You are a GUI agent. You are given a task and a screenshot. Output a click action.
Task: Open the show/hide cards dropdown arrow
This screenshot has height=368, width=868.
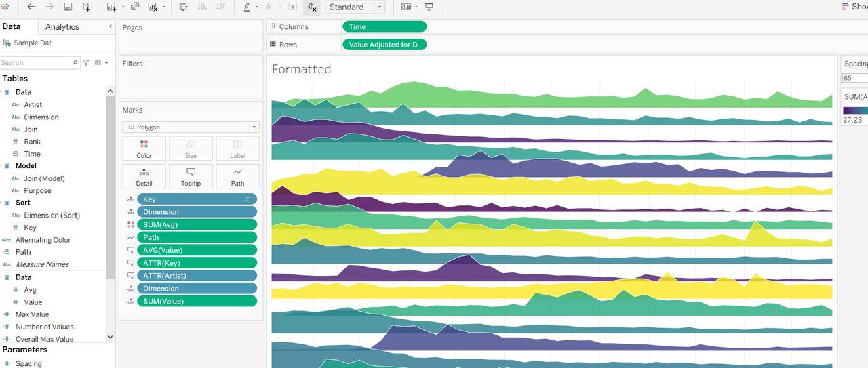pyautogui.click(x=416, y=7)
